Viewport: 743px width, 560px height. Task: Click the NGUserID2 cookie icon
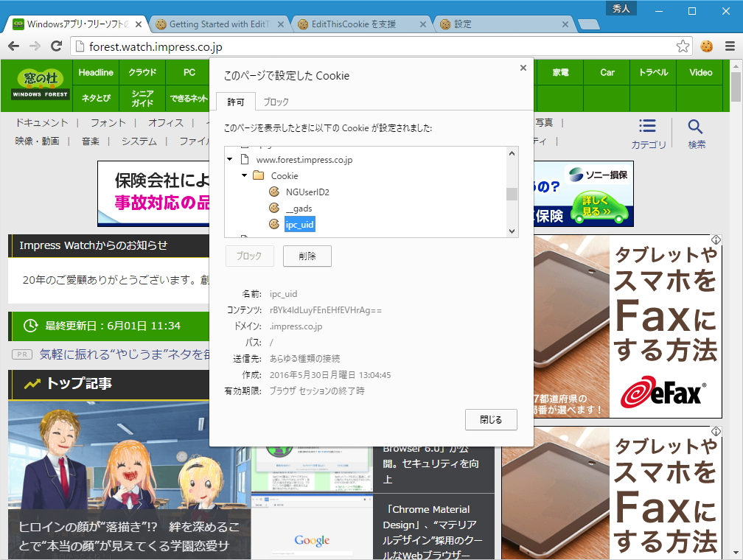click(274, 192)
